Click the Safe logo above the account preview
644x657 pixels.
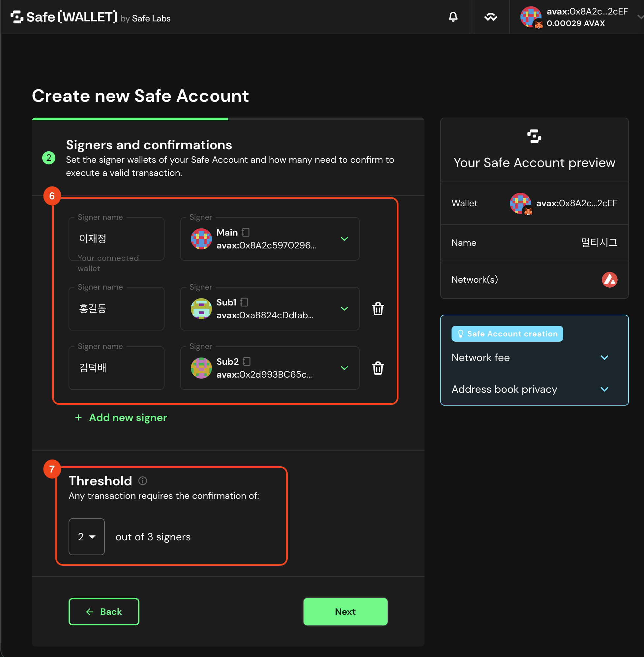[x=534, y=136]
